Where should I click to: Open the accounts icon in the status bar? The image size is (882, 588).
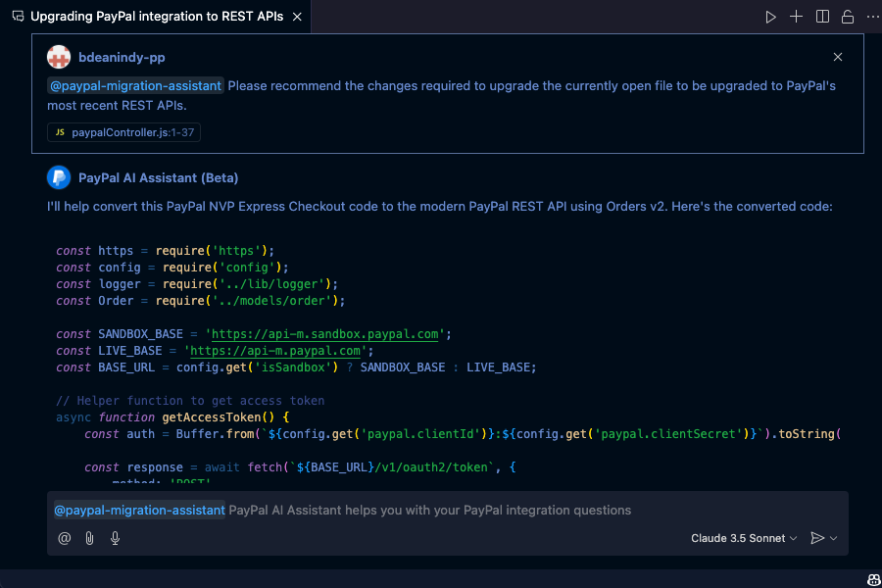pyautogui.click(x=872, y=578)
